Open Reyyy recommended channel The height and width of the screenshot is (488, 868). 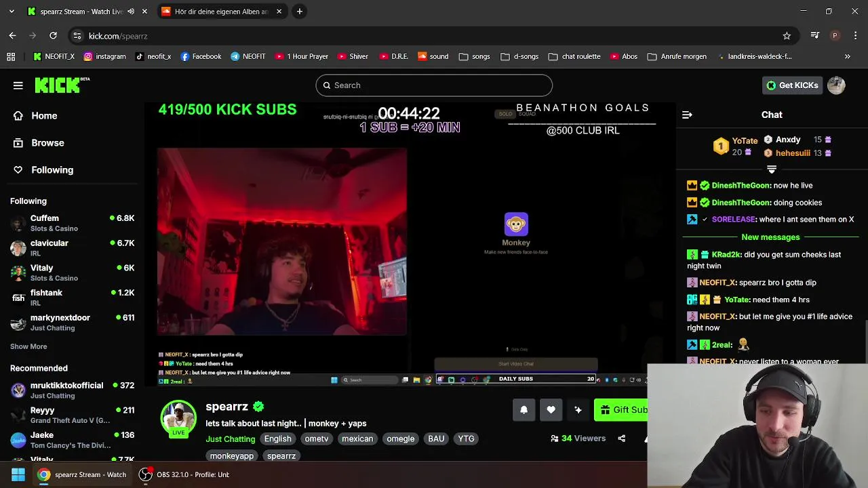coord(72,415)
